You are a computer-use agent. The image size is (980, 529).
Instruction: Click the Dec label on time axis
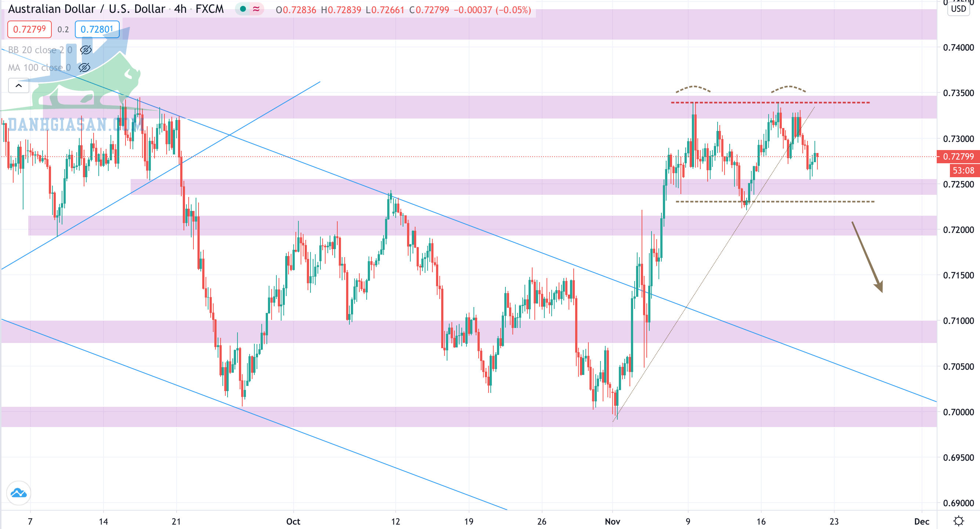click(x=922, y=521)
